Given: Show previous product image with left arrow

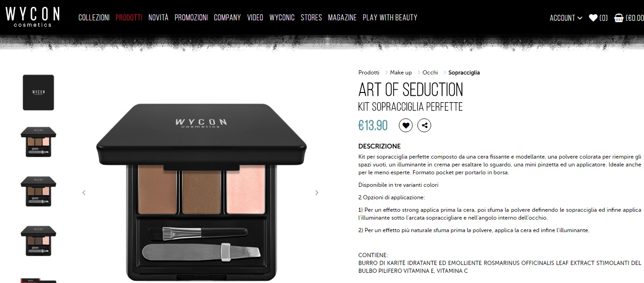Looking at the screenshot, I should click(x=84, y=193).
